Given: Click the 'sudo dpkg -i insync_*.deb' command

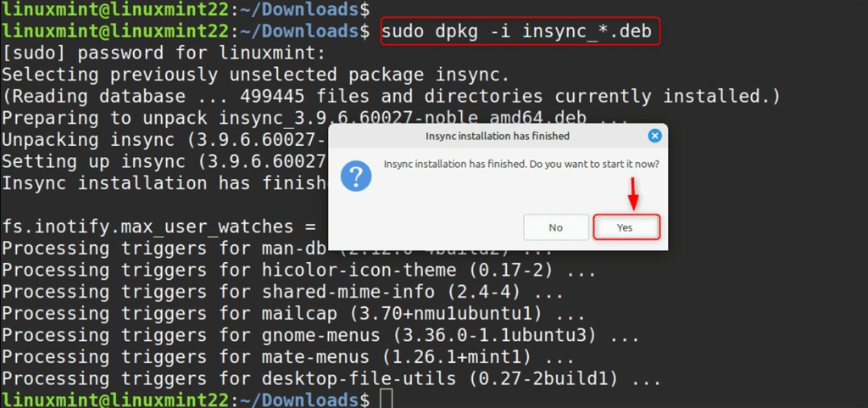Looking at the screenshot, I should coord(520,31).
